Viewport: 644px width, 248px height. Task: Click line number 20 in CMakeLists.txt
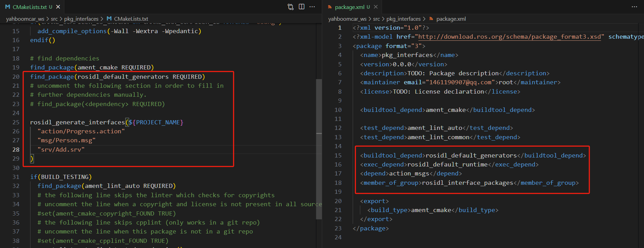click(x=16, y=77)
